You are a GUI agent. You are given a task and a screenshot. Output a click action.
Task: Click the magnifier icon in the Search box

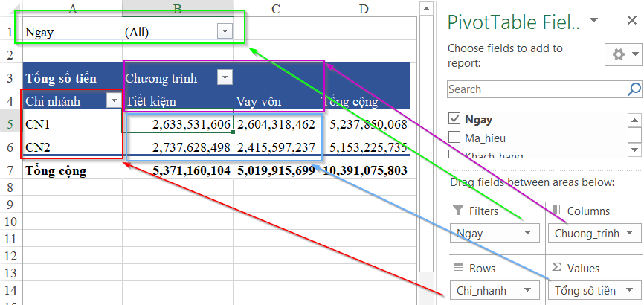coord(635,89)
